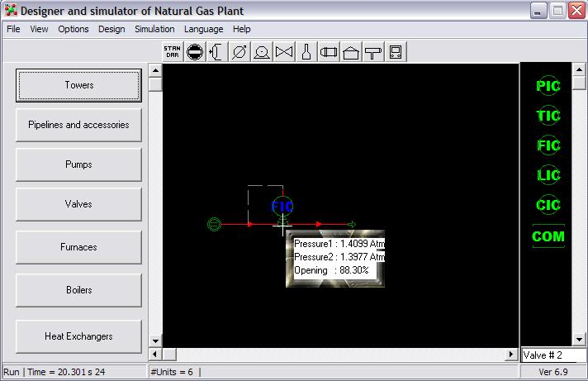The width and height of the screenshot is (588, 381).
Task: Click the 'Valve # 2' field
Action: tap(554, 355)
